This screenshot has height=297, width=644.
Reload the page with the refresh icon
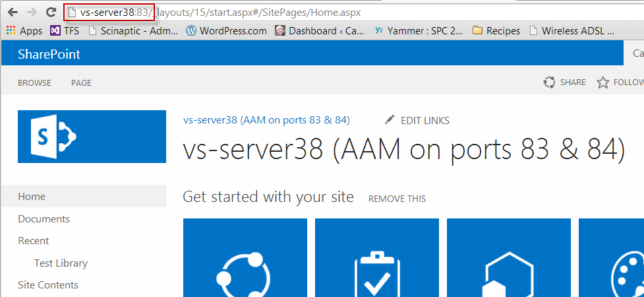pyautogui.click(x=50, y=13)
